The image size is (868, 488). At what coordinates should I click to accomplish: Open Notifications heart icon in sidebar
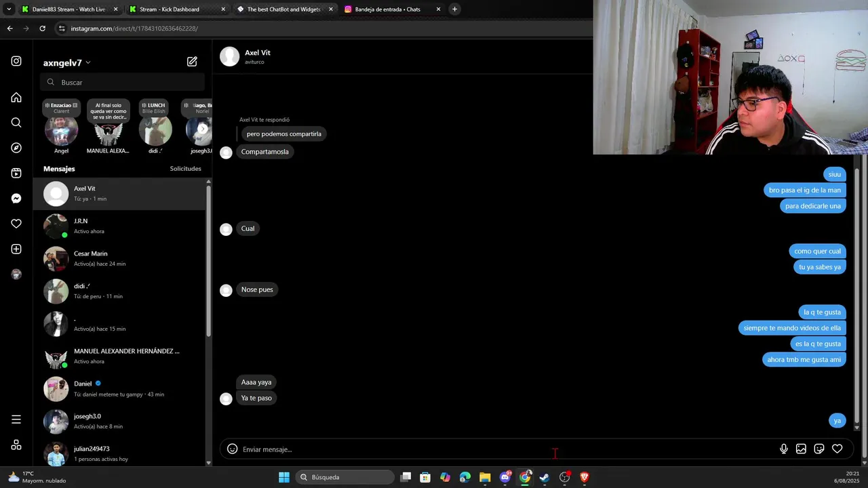click(x=16, y=224)
